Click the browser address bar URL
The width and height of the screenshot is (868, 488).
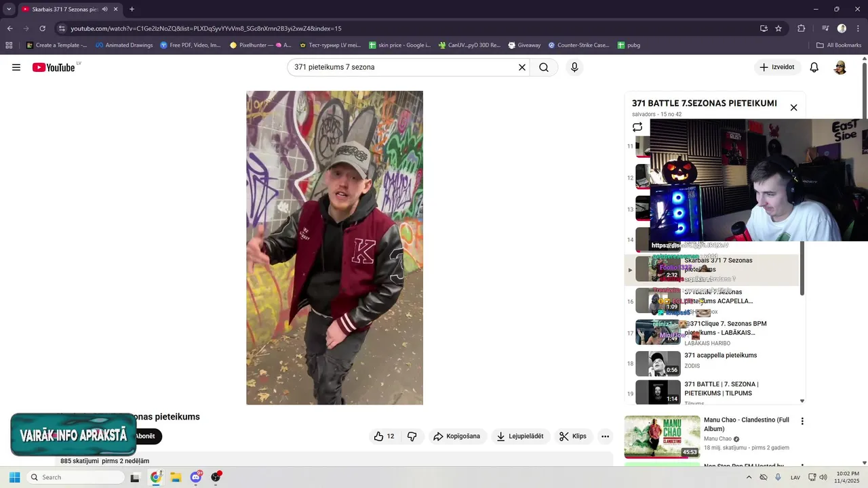(x=206, y=28)
